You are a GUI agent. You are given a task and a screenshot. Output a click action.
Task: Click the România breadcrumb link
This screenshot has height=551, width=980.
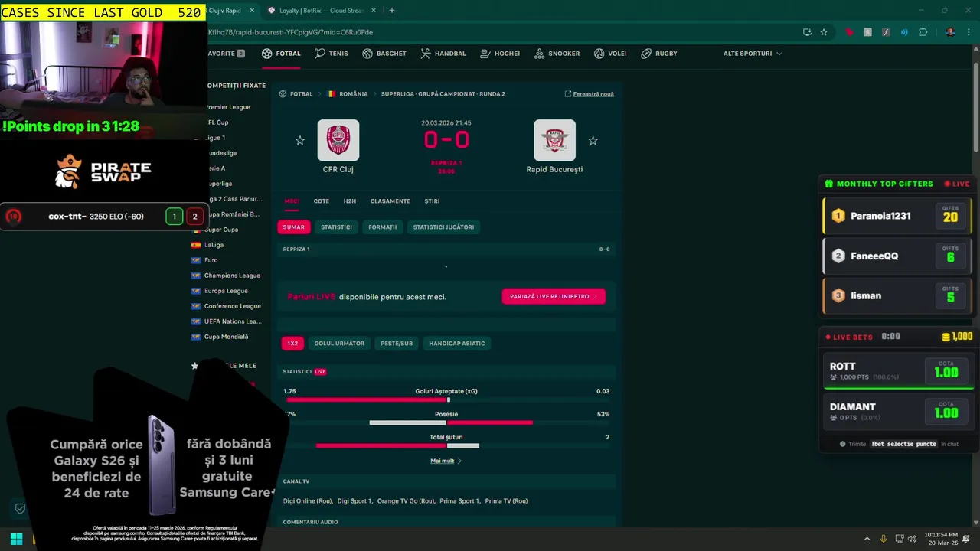coord(354,94)
